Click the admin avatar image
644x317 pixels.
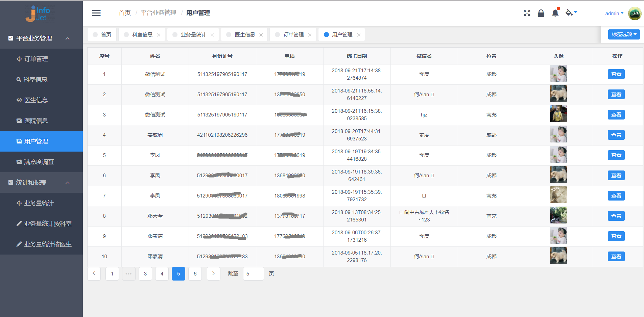coord(635,14)
